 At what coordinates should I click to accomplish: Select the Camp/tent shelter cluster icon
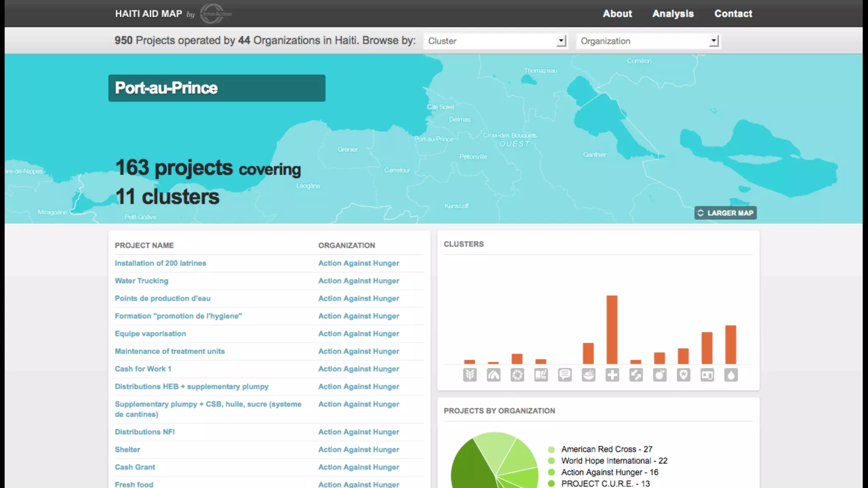click(x=493, y=375)
